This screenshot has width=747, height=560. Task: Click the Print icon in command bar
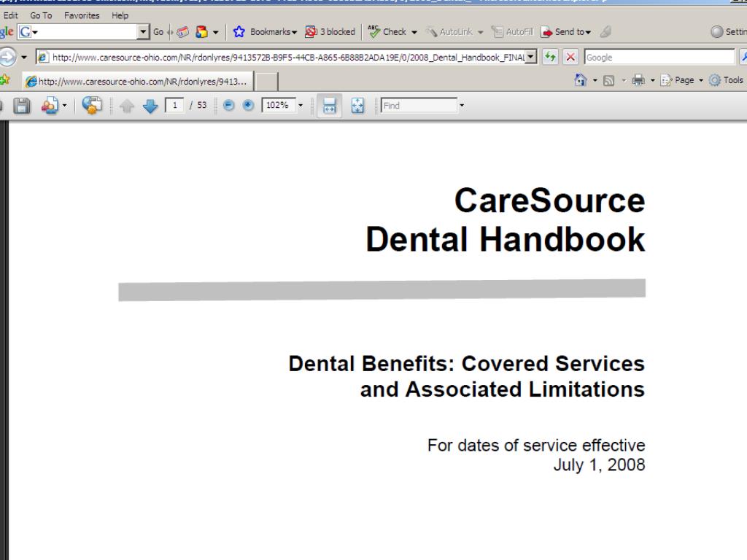(638, 80)
